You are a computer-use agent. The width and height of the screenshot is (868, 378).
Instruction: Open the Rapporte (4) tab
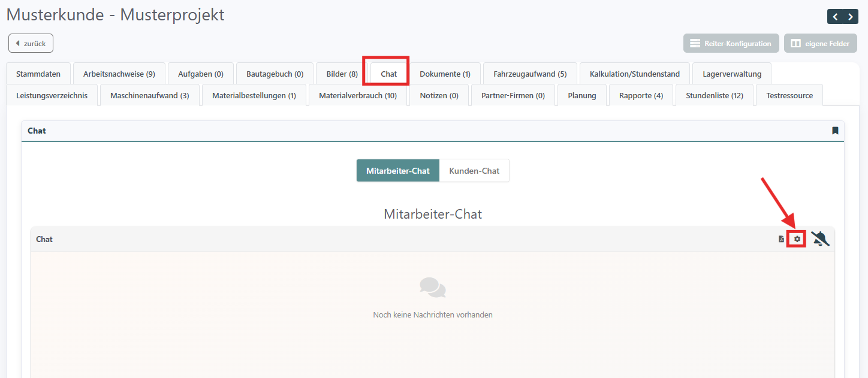point(641,95)
